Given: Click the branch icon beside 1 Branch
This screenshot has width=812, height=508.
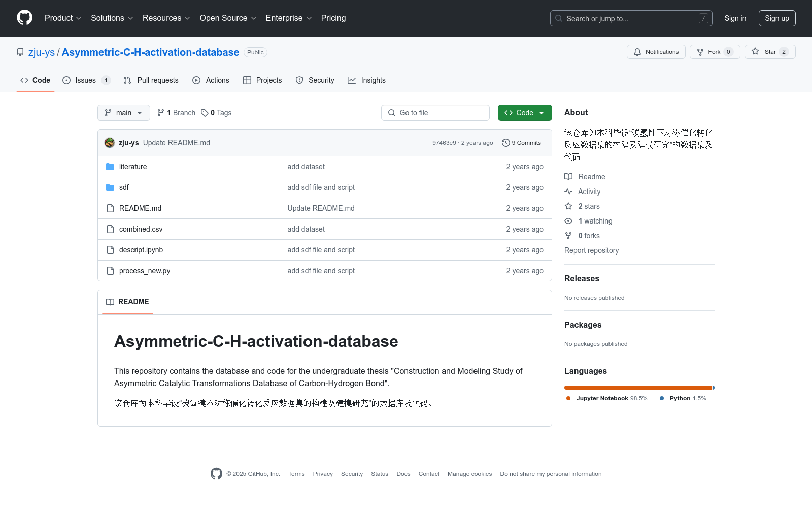Looking at the screenshot, I should [x=161, y=113].
